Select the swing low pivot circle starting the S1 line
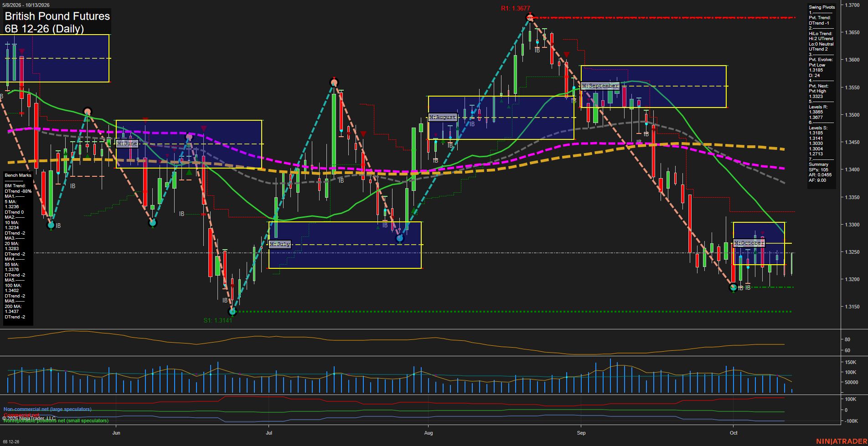Screen dimensions: 868x446 232,312
